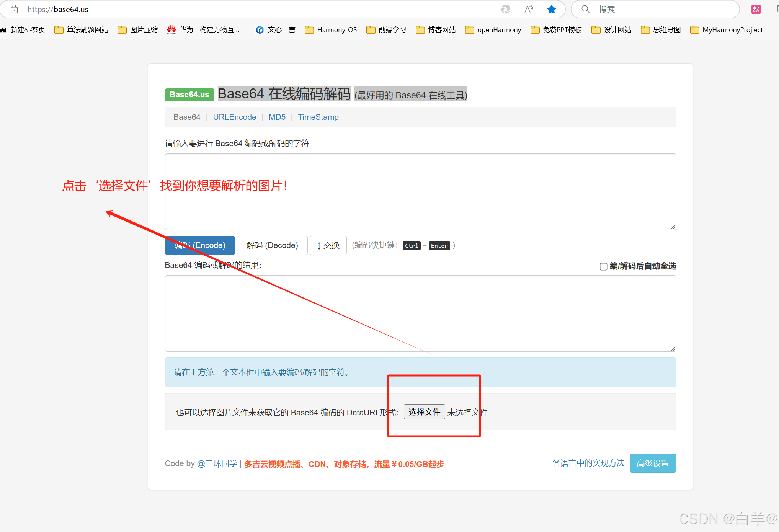Click the Ctrl shortcut key label

(x=412, y=246)
